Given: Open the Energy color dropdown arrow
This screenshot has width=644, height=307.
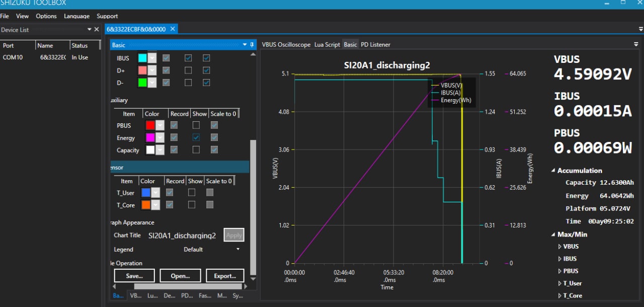Looking at the screenshot, I should (x=160, y=137).
